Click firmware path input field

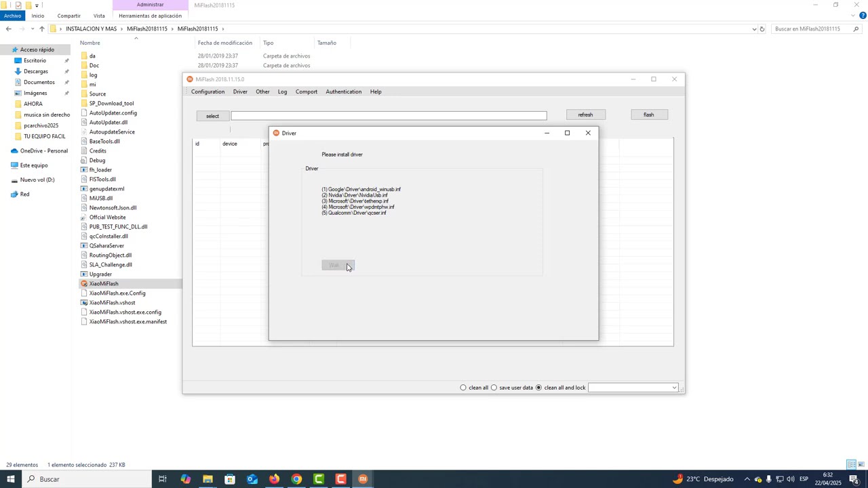pos(389,116)
